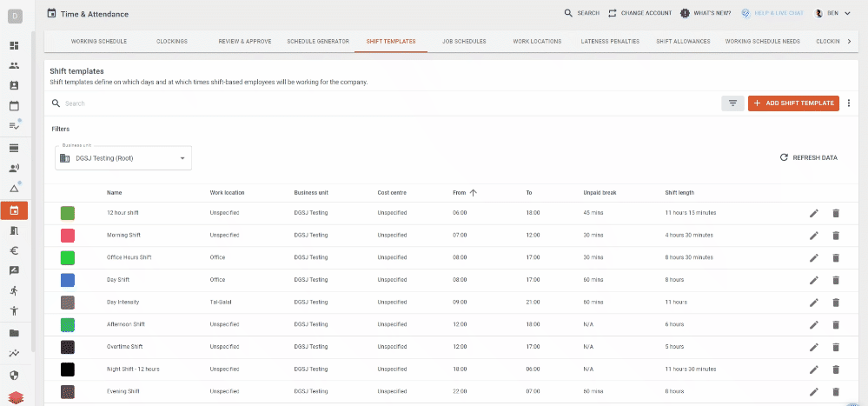The image size is (868, 406).
Task: Edit the Office Hours Shift template
Action: pos(814,257)
